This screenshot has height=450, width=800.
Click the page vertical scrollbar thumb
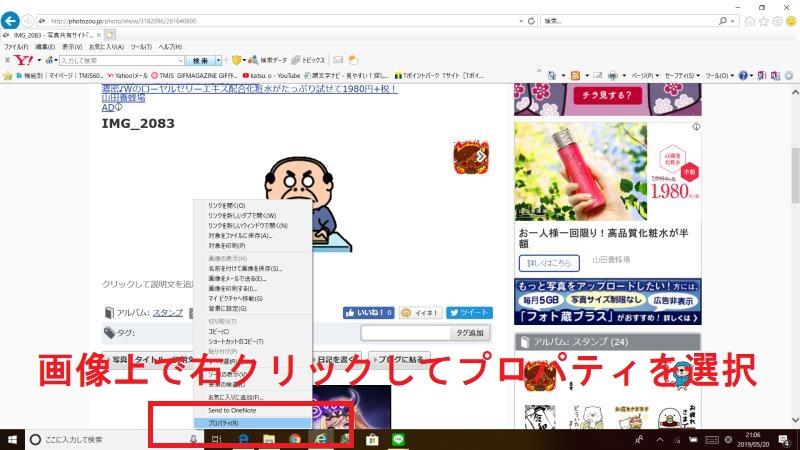pos(795,177)
